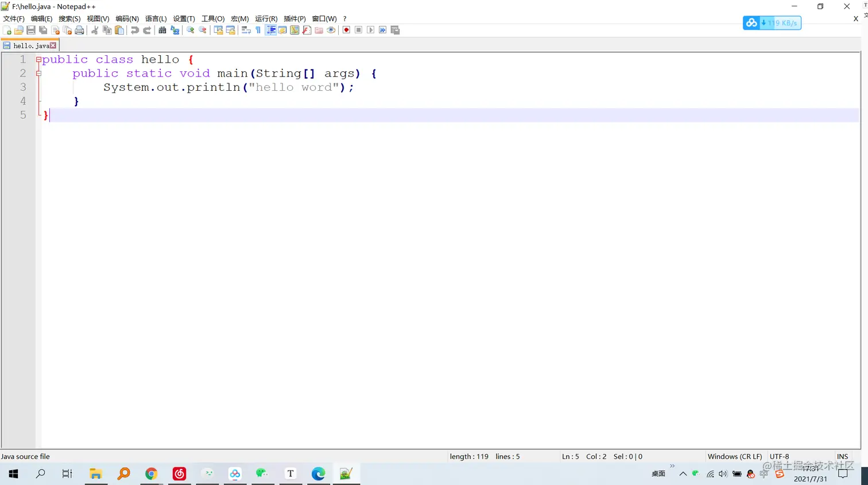Expand hidden system tray icons
Image resolution: width=868 pixels, height=485 pixels.
pyautogui.click(x=683, y=474)
